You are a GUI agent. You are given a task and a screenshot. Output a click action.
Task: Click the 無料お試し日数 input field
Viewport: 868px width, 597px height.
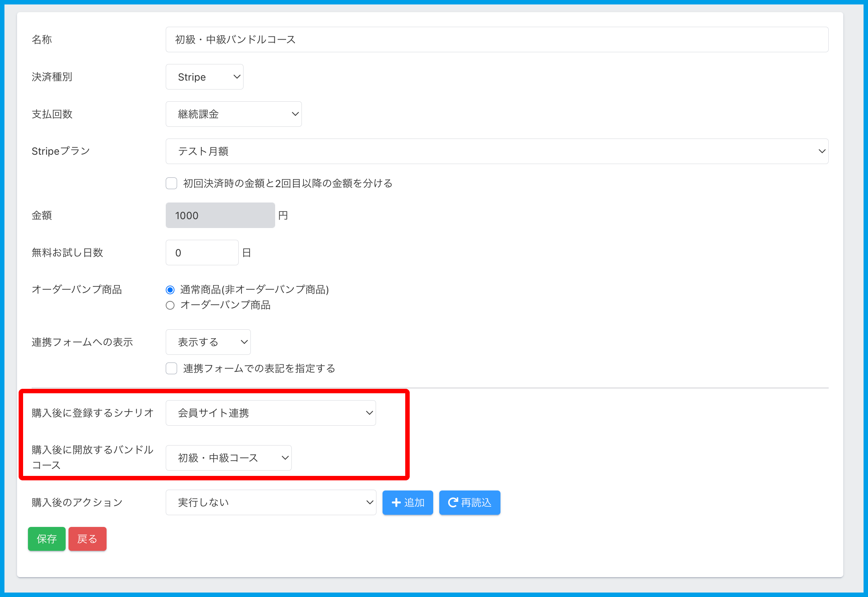point(202,253)
